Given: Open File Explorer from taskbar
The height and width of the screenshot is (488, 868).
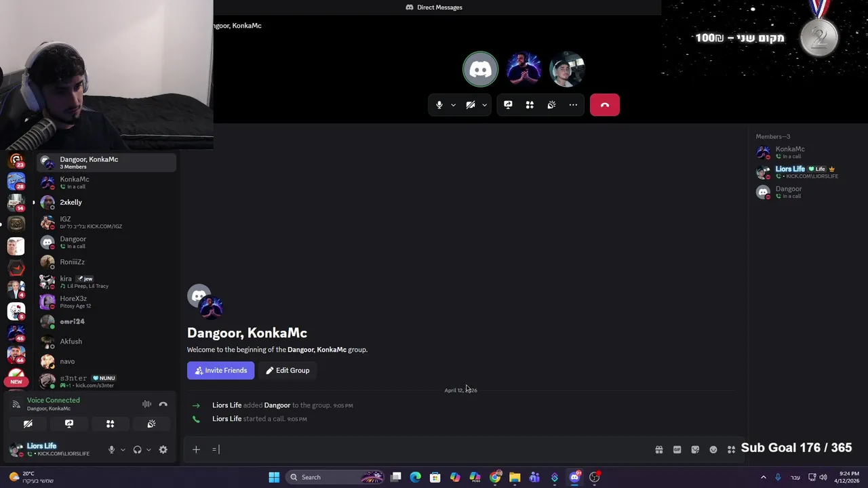Looking at the screenshot, I should (515, 477).
